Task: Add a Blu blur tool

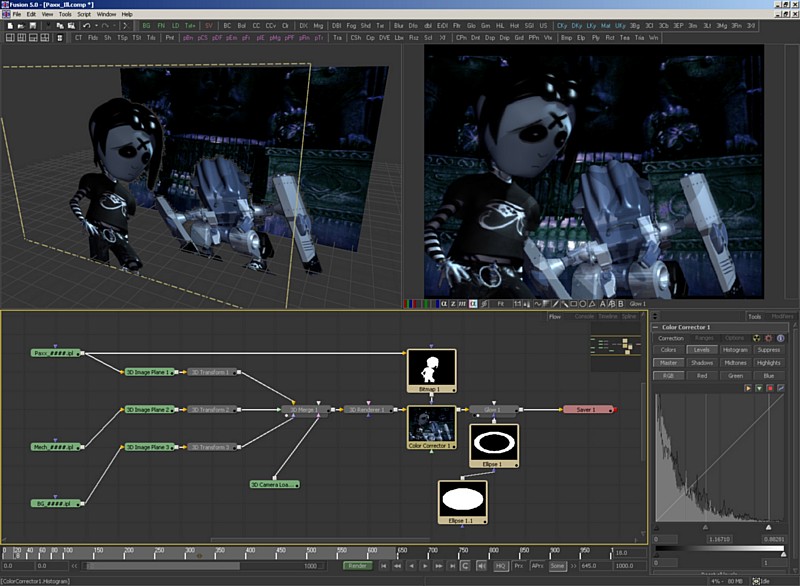Action: point(398,26)
